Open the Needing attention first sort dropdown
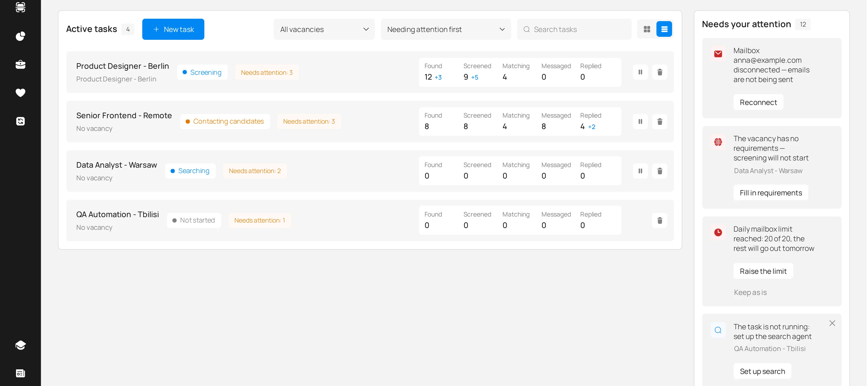 coord(445,29)
